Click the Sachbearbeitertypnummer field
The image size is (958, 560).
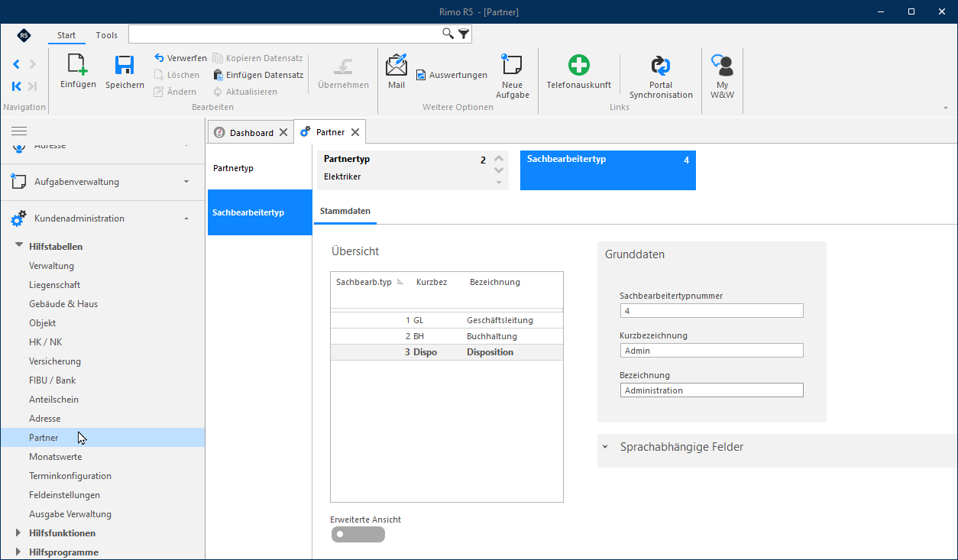(712, 311)
